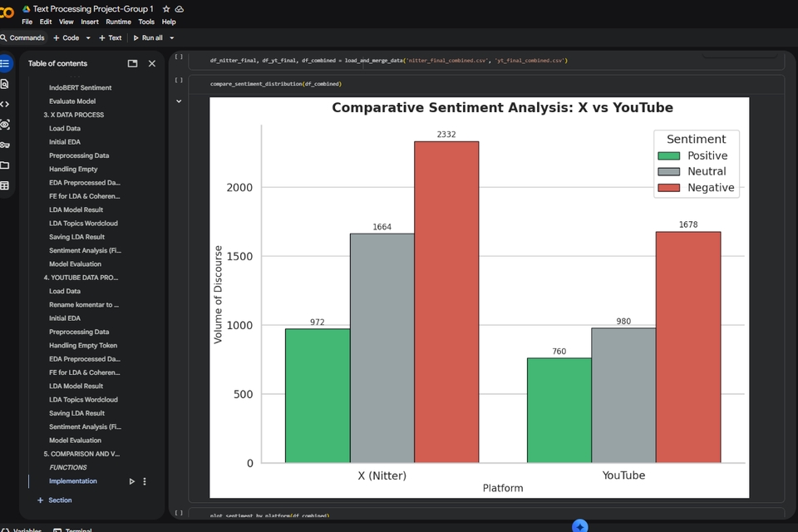Screen dimensions: 798x532
Task: Open Table of contents in a new tab
Action: [132, 62]
